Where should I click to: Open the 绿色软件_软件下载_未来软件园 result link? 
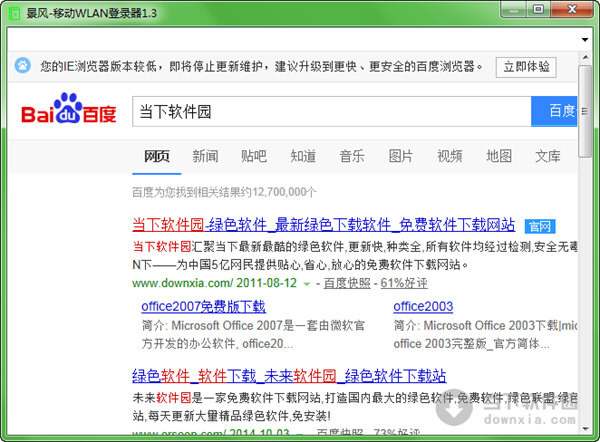(x=289, y=376)
